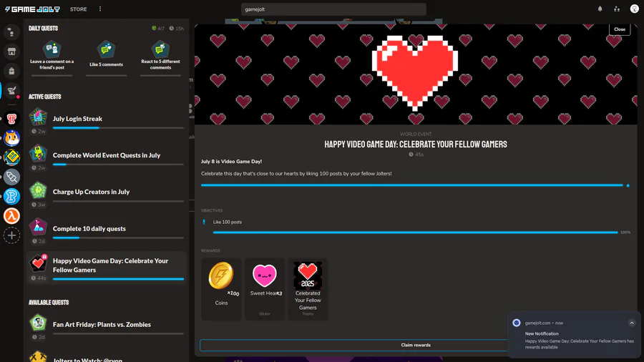This screenshot has width=644, height=362.
Task: Open the gray circular community icon
Action: coord(11,177)
